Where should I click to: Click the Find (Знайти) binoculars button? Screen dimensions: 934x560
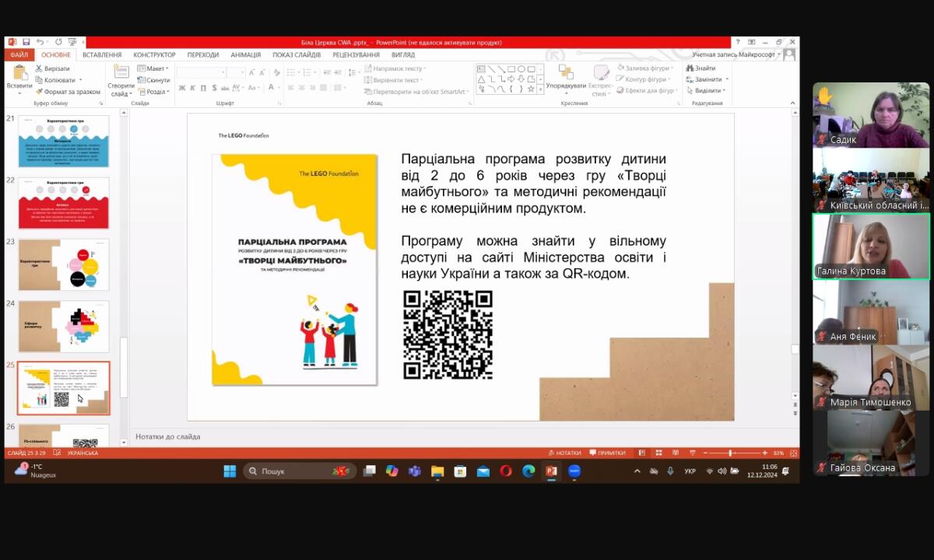click(701, 68)
